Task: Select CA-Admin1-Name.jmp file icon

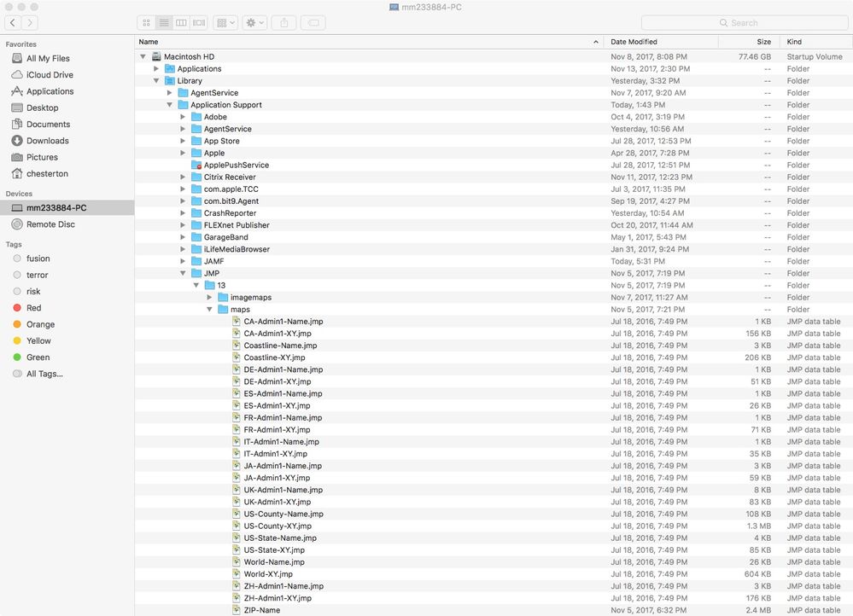Action: pos(237,322)
